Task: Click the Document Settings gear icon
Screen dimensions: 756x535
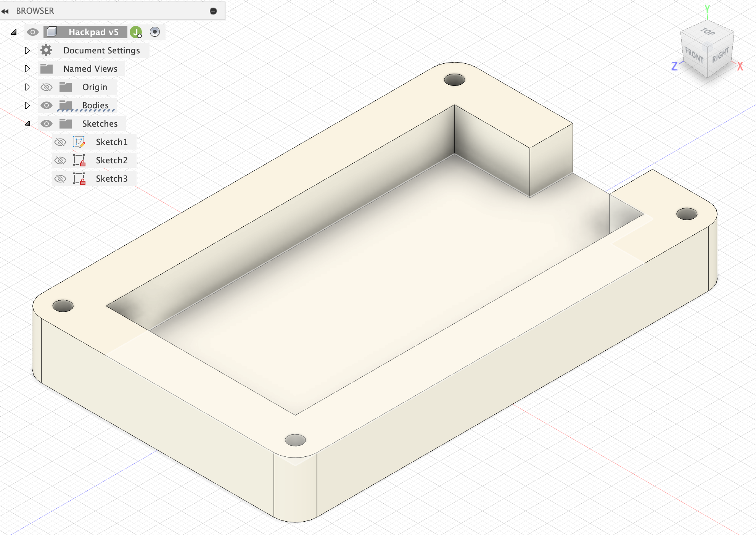Action: pos(46,50)
